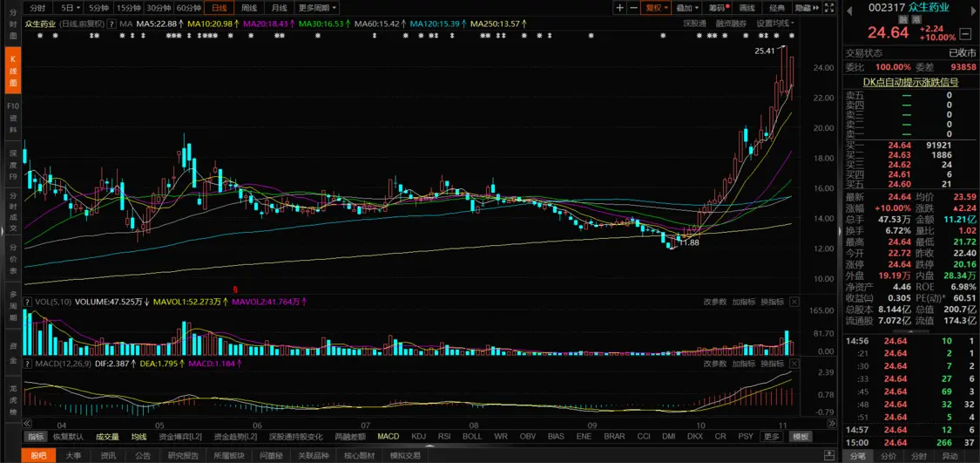The width and height of the screenshot is (980, 463).
Task: Expand right panel divider arrow
Action: [840, 230]
